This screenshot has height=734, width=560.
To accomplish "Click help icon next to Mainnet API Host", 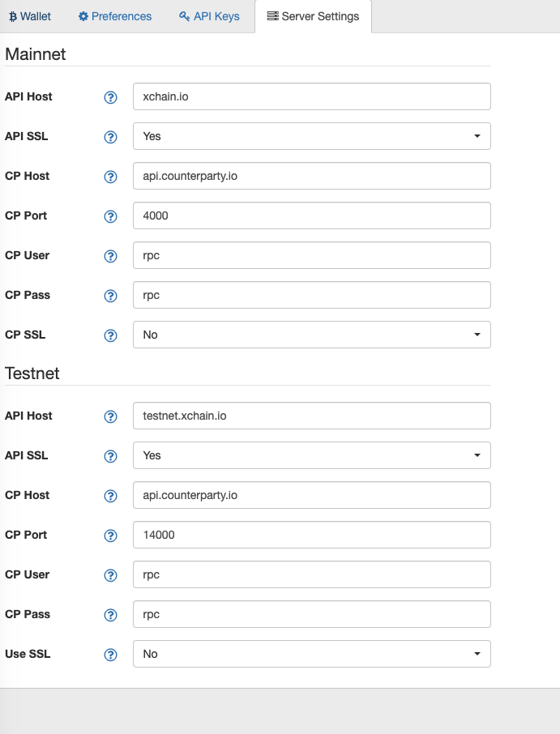I will (110, 97).
